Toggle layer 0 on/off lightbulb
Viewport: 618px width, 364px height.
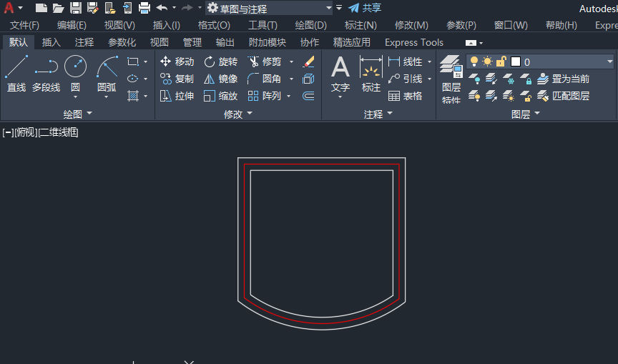[x=474, y=62]
